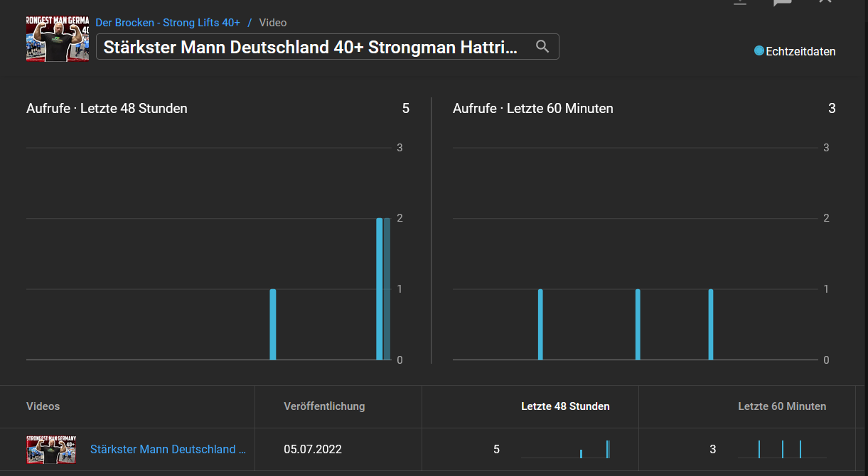
Task: Click the Veröffentlichung column header
Action: 324,406
